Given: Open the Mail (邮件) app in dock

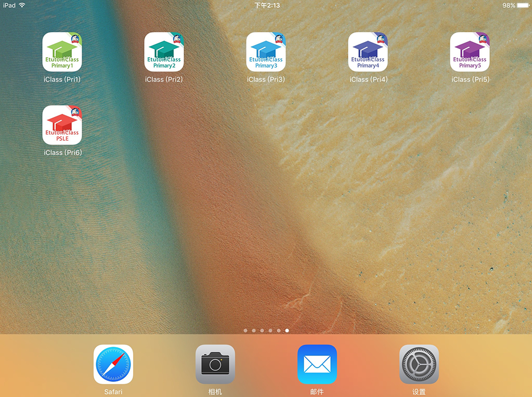Looking at the screenshot, I should point(317,364).
